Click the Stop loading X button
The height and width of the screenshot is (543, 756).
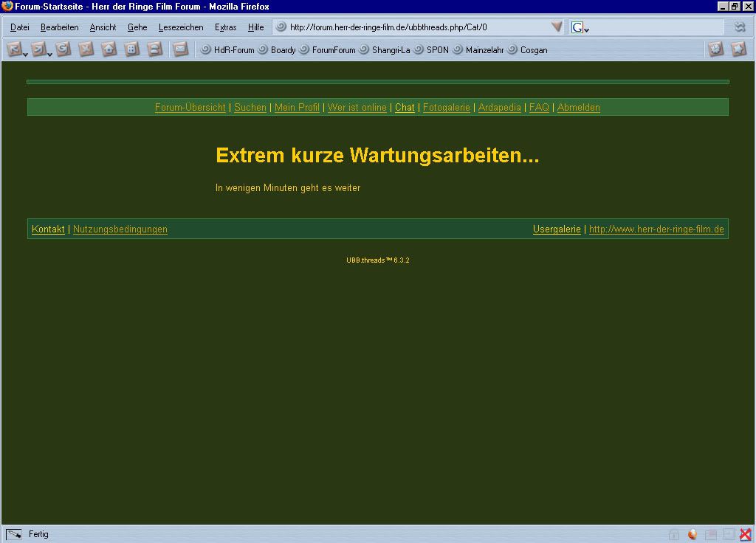point(86,49)
